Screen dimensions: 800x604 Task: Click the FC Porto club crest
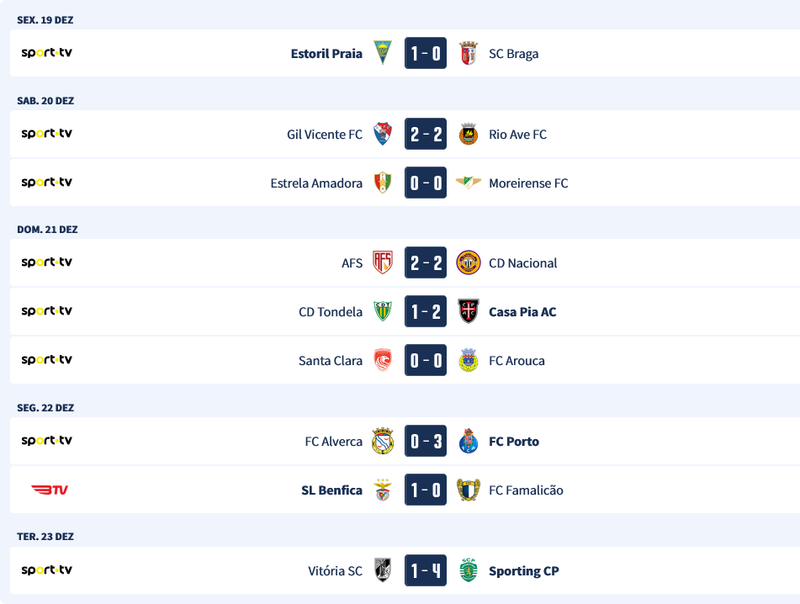(x=467, y=441)
